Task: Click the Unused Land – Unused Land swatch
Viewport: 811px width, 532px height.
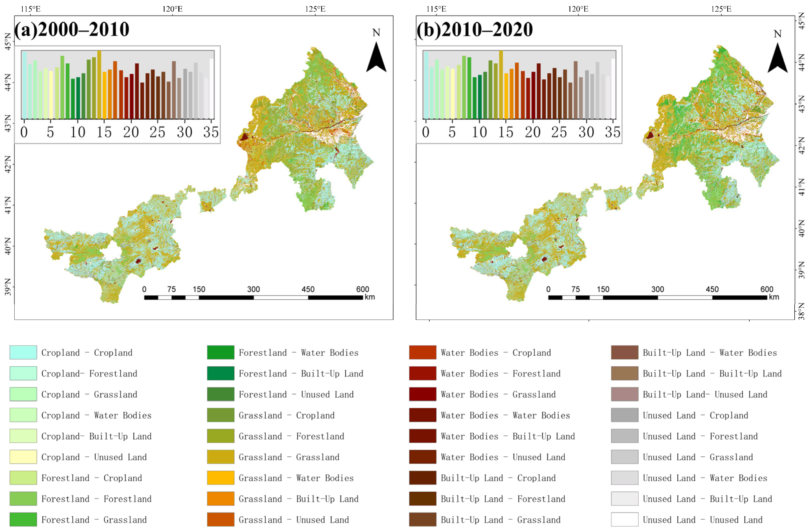Action: 624,519
